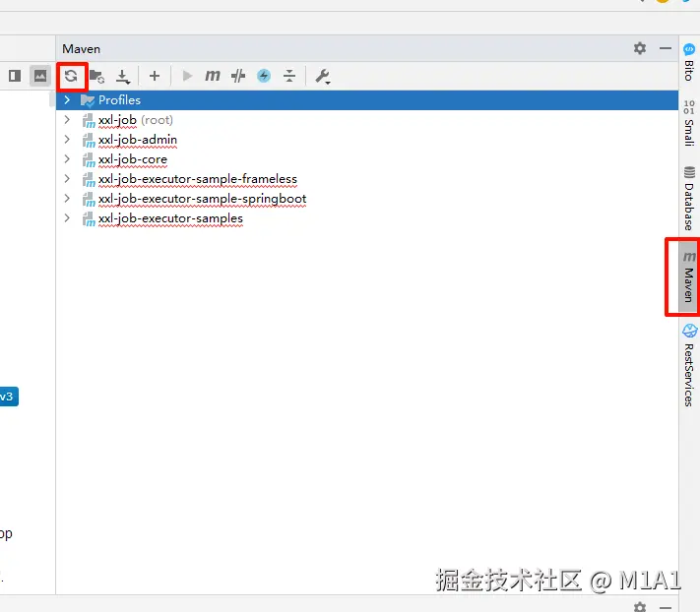Add Maven project with plus icon
This screenshot has height=612, width=700.
click(x=155, y=76)
